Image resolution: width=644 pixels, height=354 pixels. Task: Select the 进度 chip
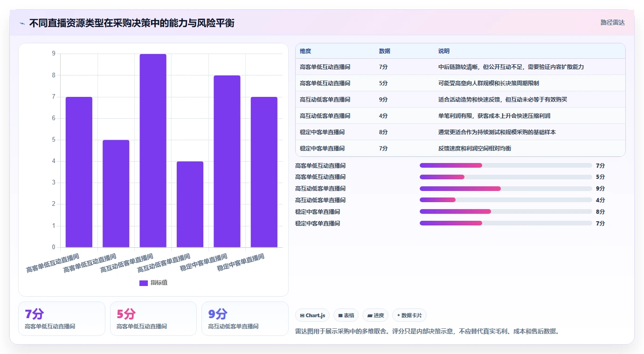[375, 315]
